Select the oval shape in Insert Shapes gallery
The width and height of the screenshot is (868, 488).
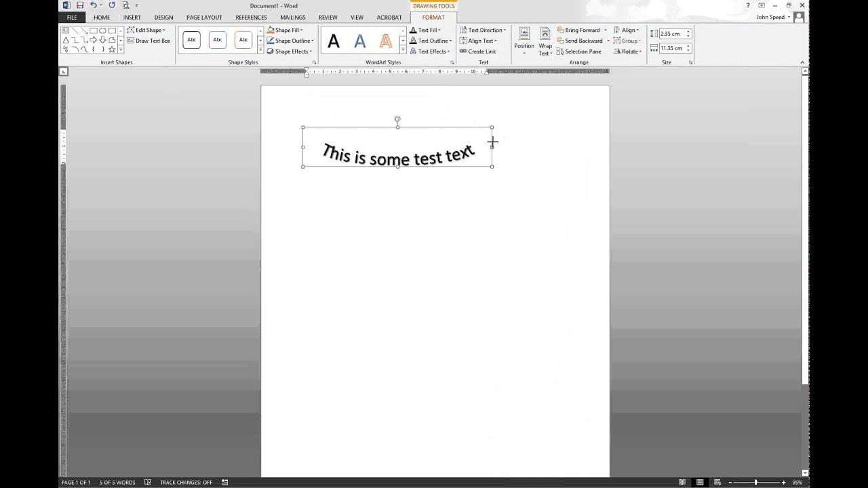[x=102, y=30]
